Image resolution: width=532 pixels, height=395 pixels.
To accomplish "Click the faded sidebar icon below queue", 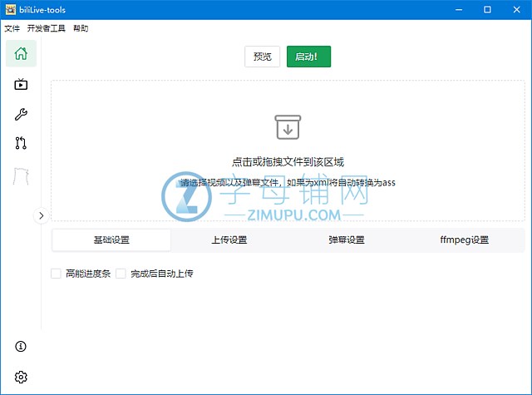I will 21,176.
